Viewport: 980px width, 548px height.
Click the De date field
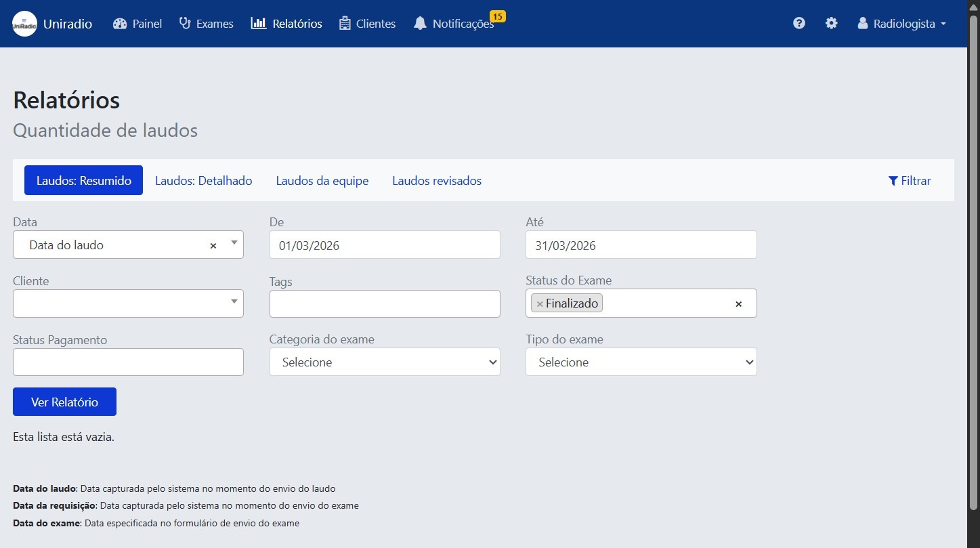tap(384, 245)
